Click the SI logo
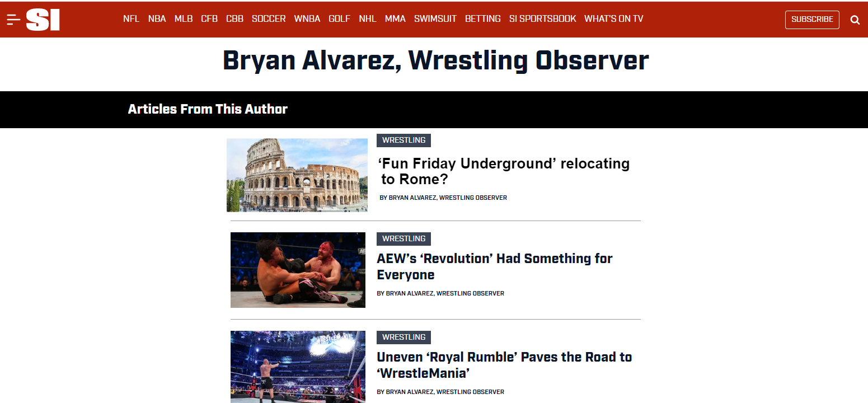 (43, 20)
